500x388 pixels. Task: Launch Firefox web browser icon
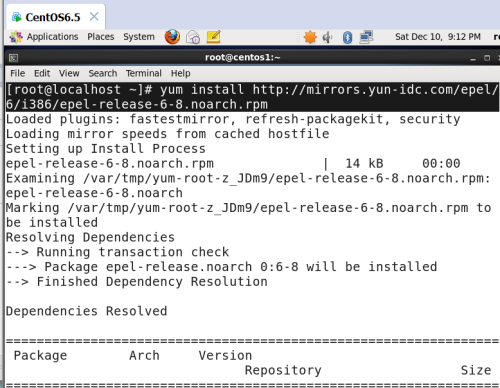pos(172,37)
